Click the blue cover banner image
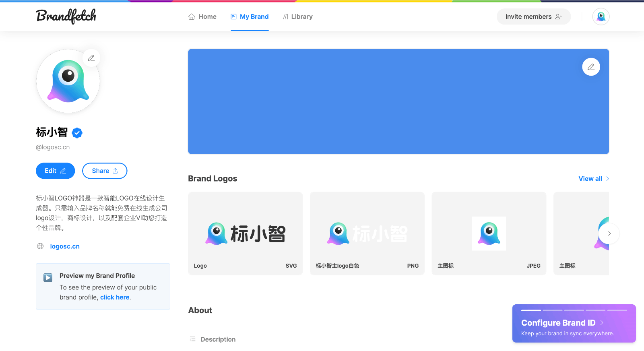This screenshot has height=351, width=644. [x=398, y=101]
